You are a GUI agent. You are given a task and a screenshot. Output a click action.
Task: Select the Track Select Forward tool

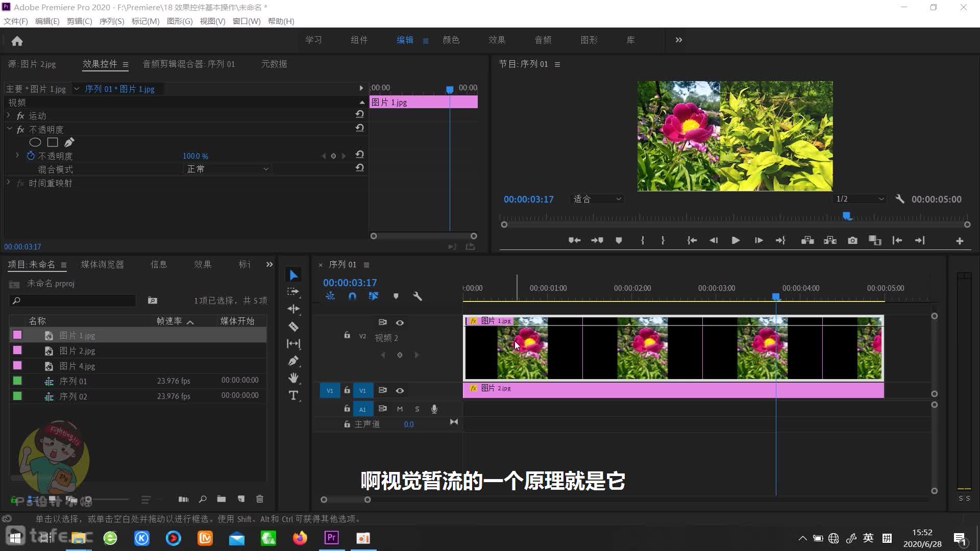pyautogui.click(x=293, y=292)
